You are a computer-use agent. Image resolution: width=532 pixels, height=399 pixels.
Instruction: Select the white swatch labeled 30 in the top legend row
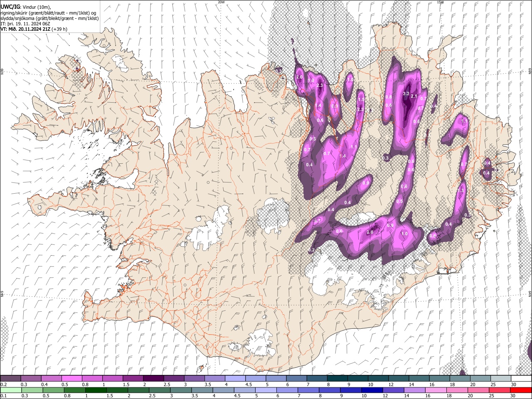[521, 379]
